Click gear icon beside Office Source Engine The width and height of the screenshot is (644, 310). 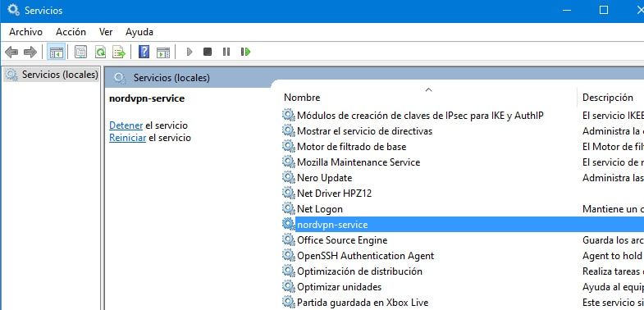point(289,239)
